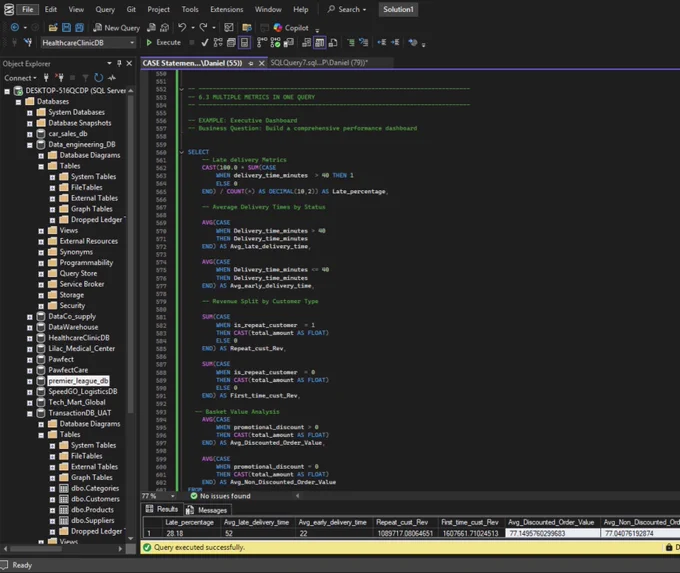Toggle Include Actual Execution Plan

262,43
